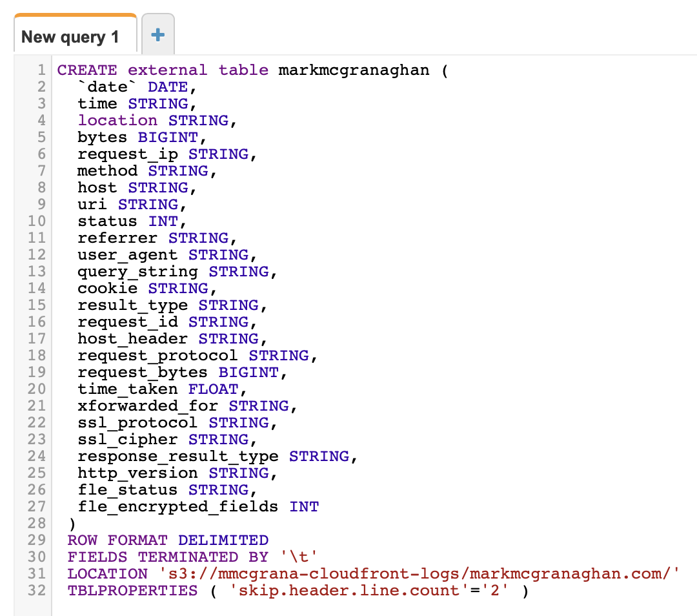Viewport: 697px width, 616px height.
Task: Click the status column name on line 10
Action: (x=108, y=221)
